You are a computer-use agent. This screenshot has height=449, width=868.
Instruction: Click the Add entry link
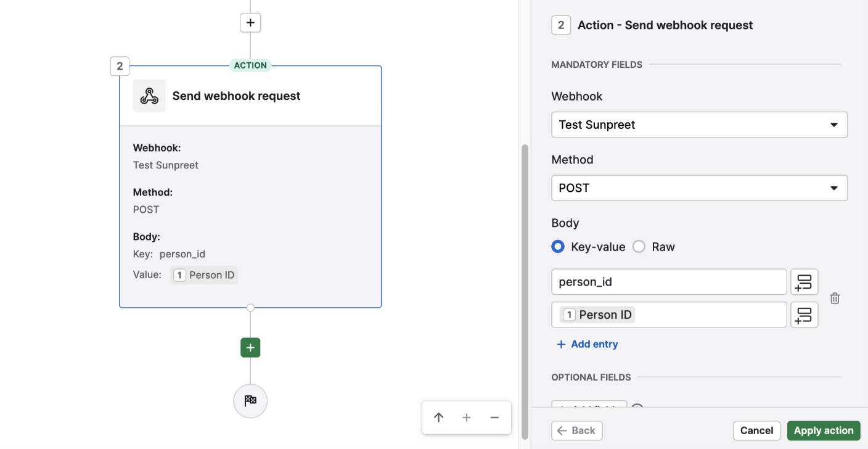click(x=587, y=344)
